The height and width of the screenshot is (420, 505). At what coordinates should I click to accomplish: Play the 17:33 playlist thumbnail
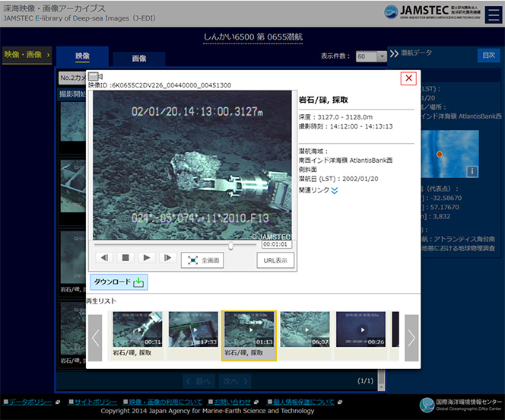193,329
